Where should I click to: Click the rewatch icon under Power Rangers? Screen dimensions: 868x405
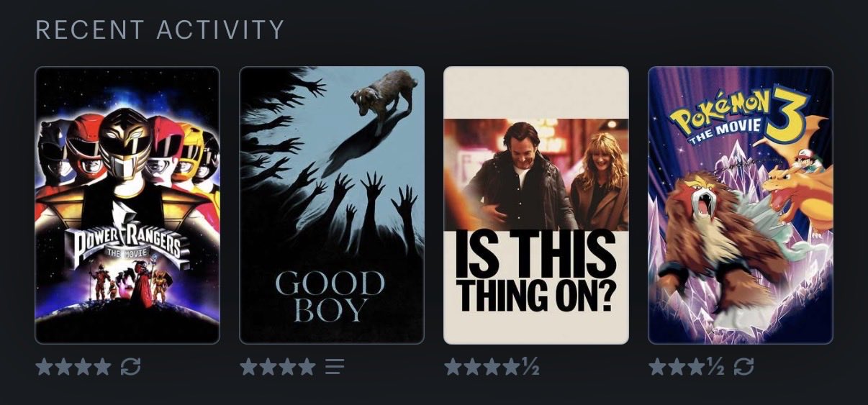(130, 368)
